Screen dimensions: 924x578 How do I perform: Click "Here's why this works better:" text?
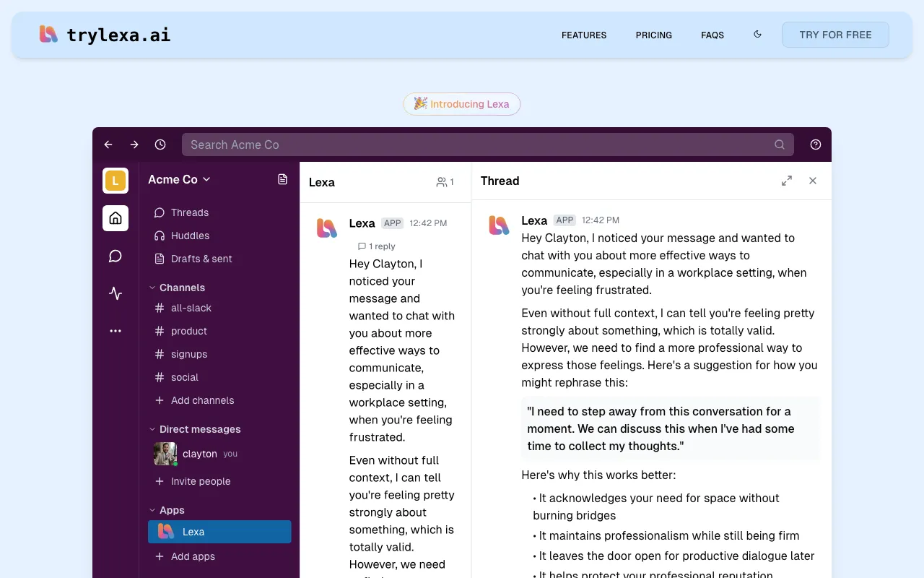(x=598, y=475)
